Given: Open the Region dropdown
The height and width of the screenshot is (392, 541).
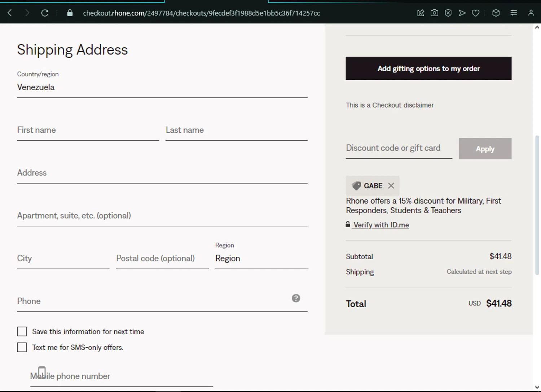Looking at the screenshot, I should 261,255.
